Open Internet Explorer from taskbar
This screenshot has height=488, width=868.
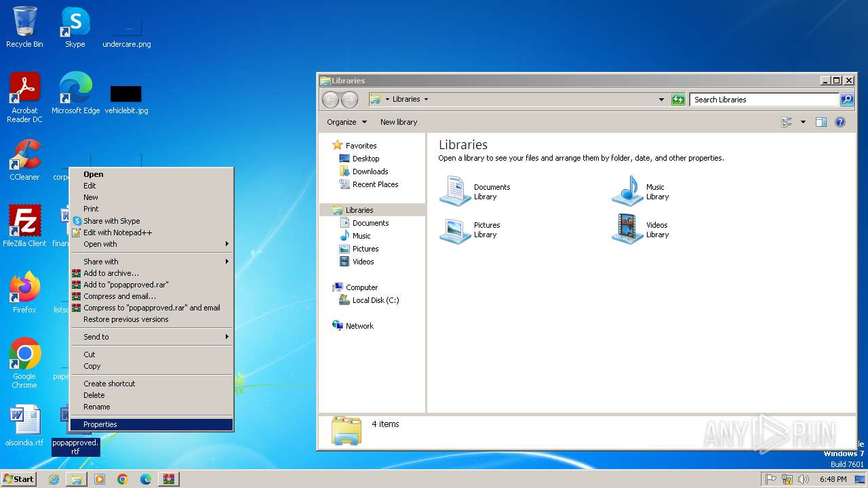pos(54,479)
